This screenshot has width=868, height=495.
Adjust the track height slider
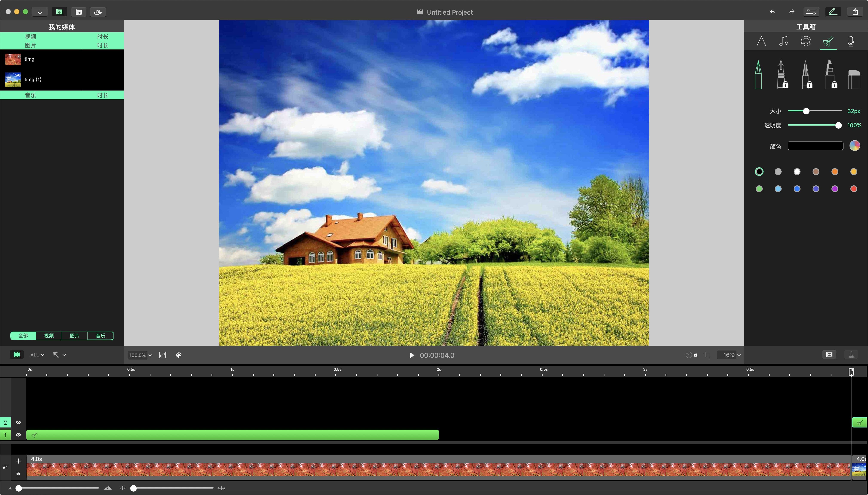(19, 488)
